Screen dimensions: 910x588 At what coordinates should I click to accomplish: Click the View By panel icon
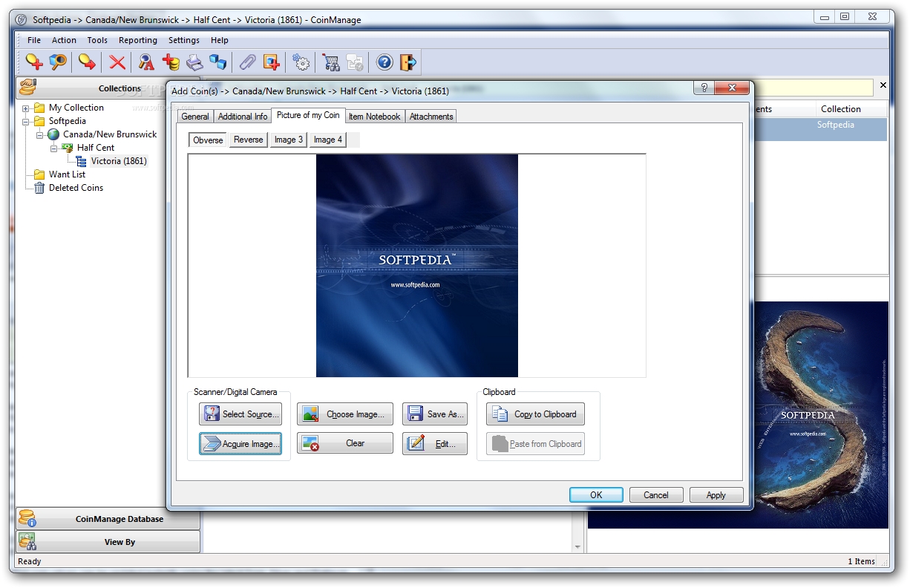tap(27, 541)
